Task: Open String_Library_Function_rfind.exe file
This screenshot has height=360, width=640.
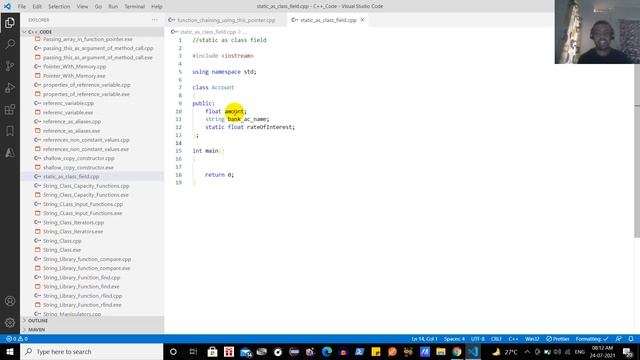Action: point(82,305)
